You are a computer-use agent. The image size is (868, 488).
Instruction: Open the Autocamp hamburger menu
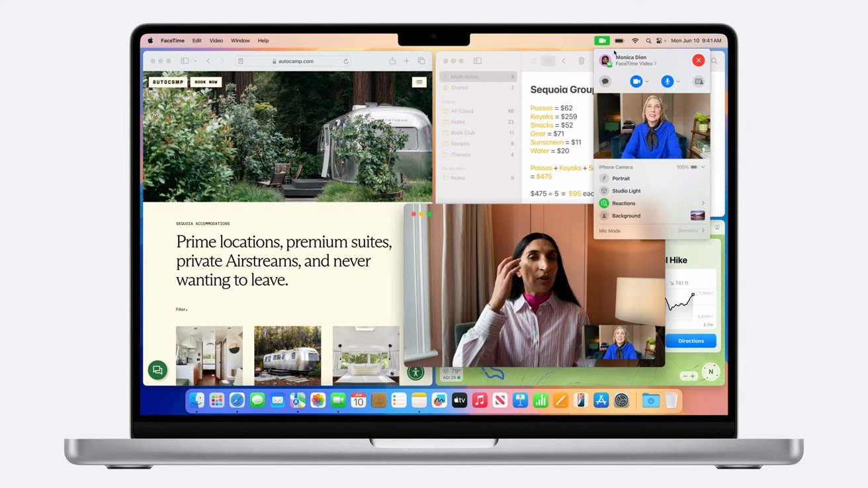[x=419, y=82]
